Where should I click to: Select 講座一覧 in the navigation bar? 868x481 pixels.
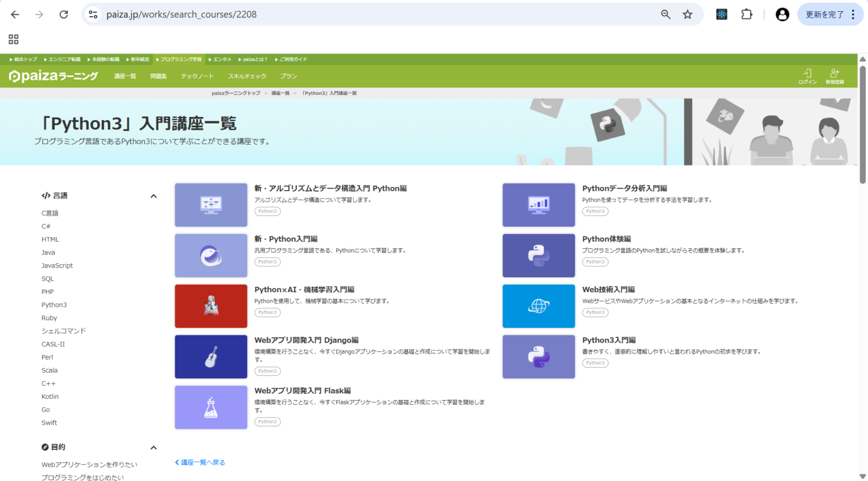coord(125,76)
